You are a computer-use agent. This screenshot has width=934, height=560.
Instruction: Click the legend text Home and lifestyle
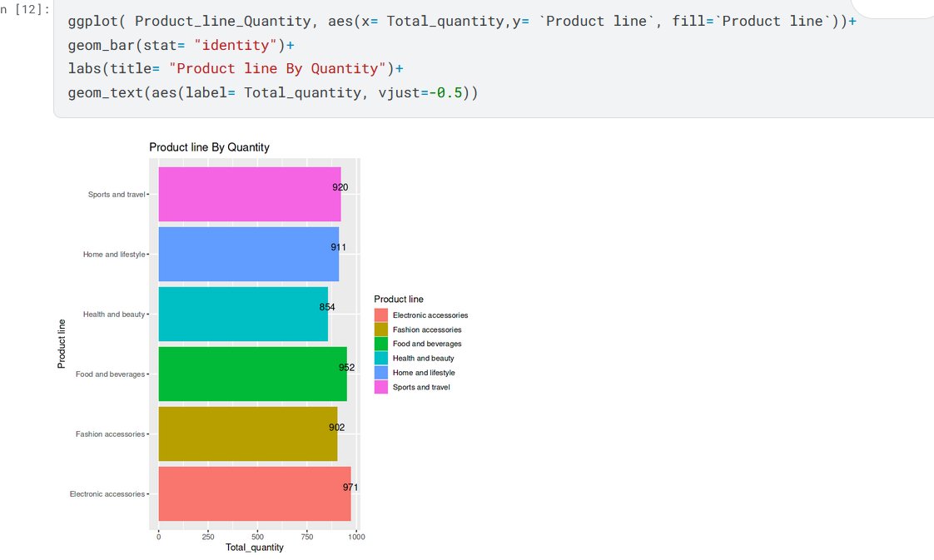pyautogui.click(x=424, y=373)
